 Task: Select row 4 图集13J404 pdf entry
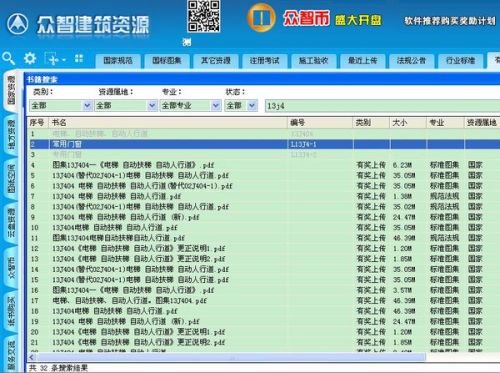click(263, 165)
